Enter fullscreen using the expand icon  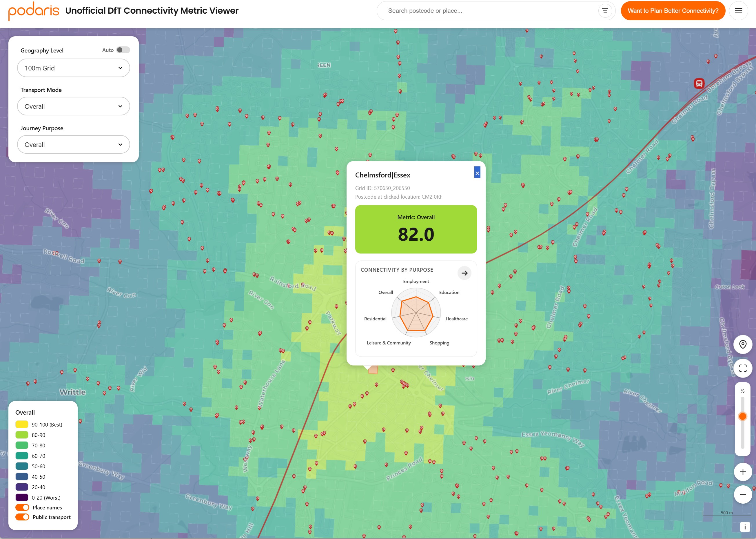743,368
